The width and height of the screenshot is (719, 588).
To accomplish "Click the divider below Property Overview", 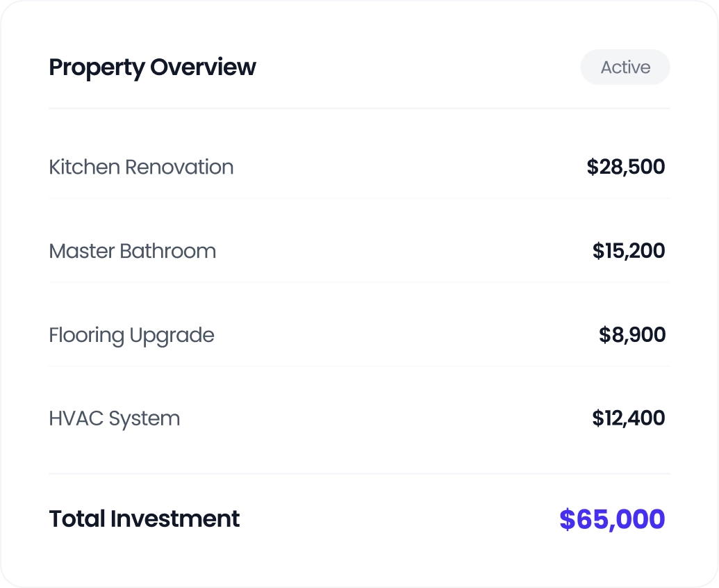I will pyautogui.click(x=359, y=108).
